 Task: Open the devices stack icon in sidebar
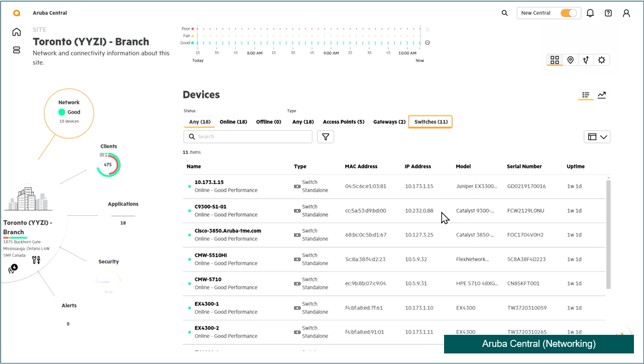point(17,50)
